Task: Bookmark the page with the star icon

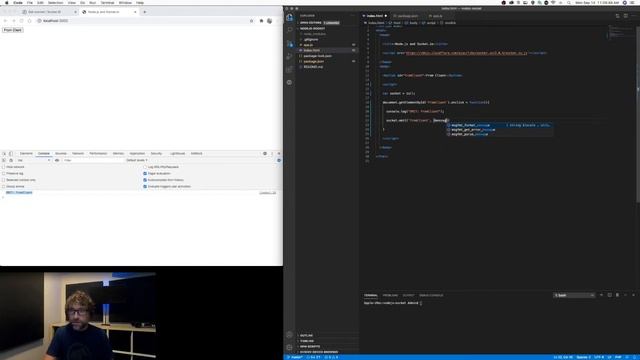Action: [x=251, y=21]
